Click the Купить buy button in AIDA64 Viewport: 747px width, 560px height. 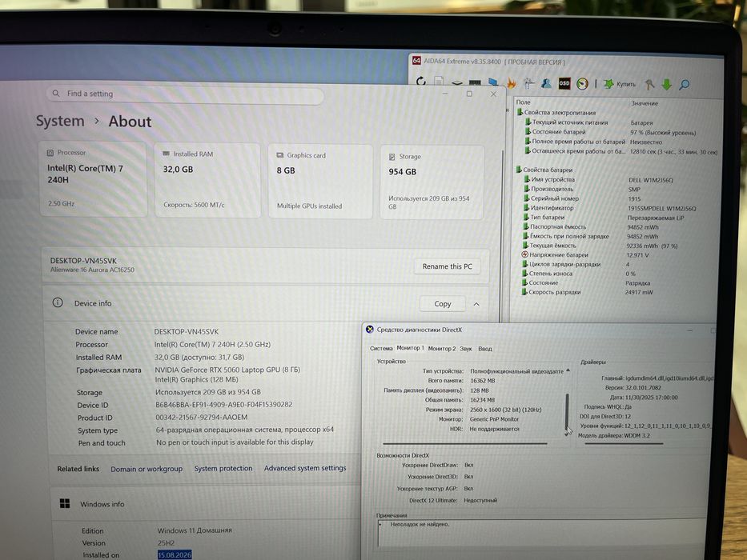(620, 84)
